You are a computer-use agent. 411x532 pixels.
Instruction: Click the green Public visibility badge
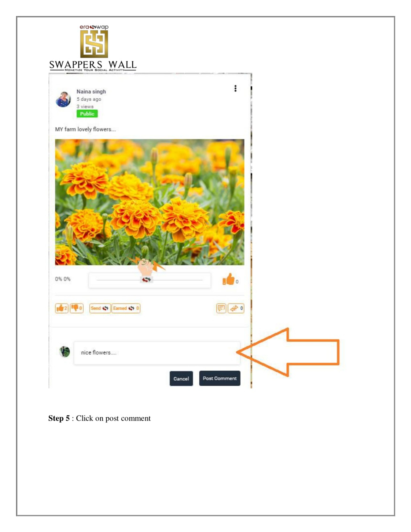pyautogui.click(x=87, y=114)
